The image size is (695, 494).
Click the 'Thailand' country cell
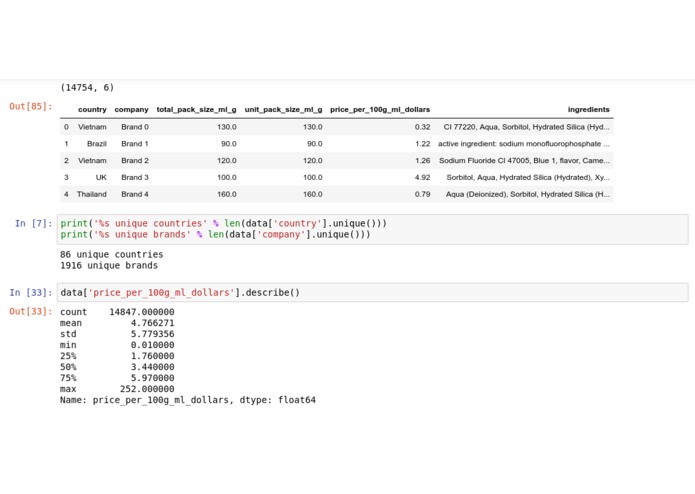(x=92, y=194)
